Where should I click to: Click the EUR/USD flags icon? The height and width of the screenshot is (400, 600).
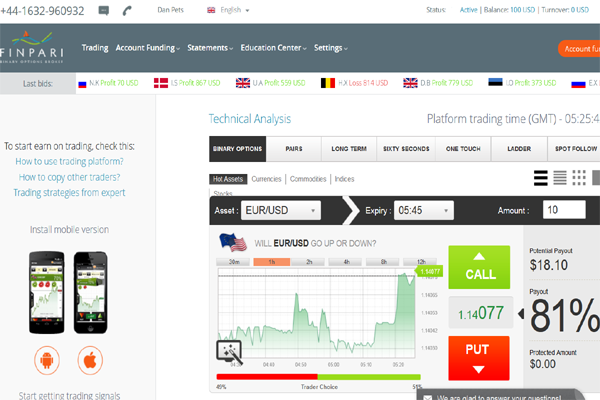tap(233, 242)
